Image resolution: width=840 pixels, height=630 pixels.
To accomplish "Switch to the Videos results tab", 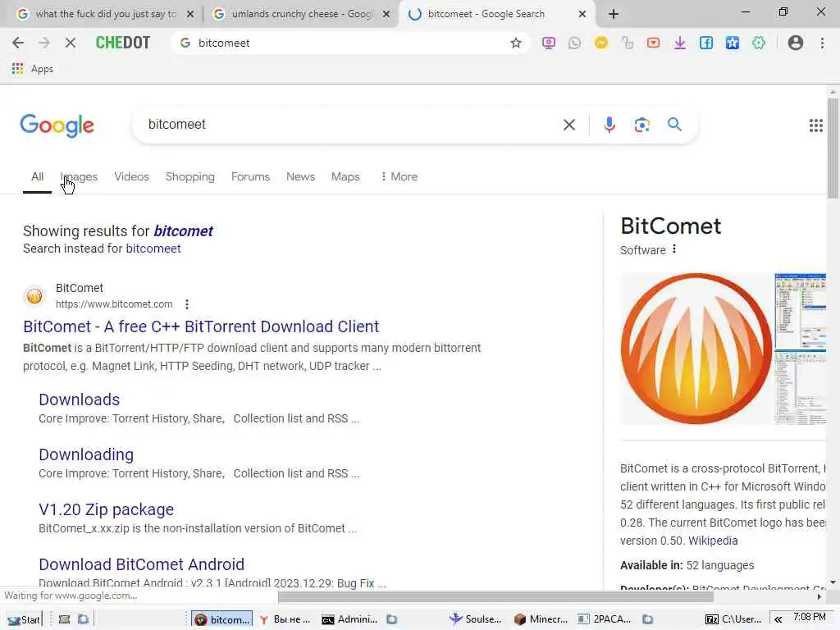I will point(131,176).
